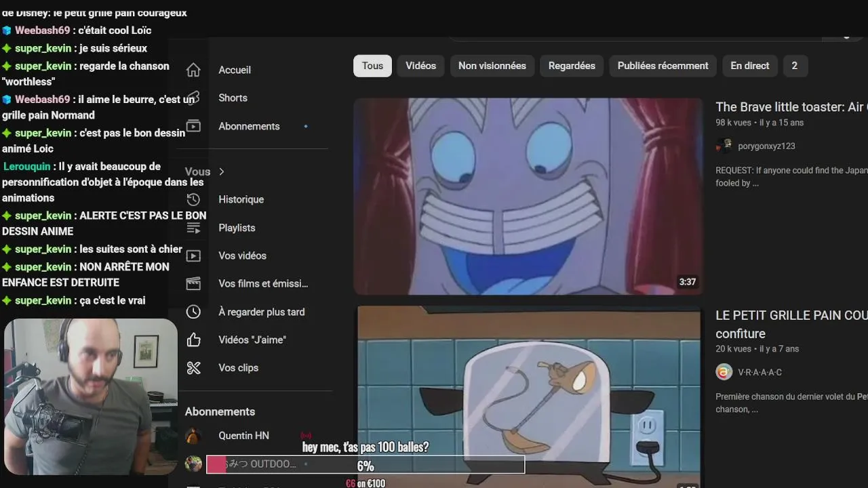Viewport: 868px width, 488px height.
Task: Click Lerouquin username in chat
Action: (x=27, y=166)
